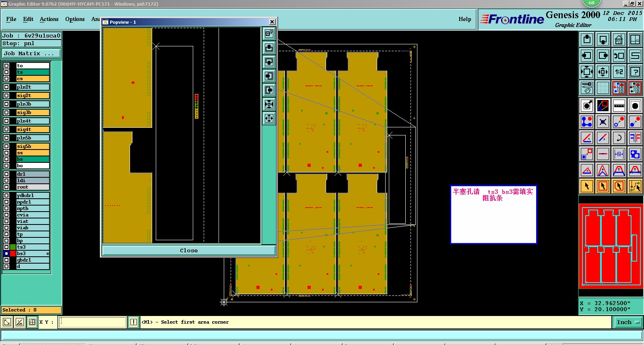
Task: Select layer name ydkdrl
Action: click(x=33, y=195)
